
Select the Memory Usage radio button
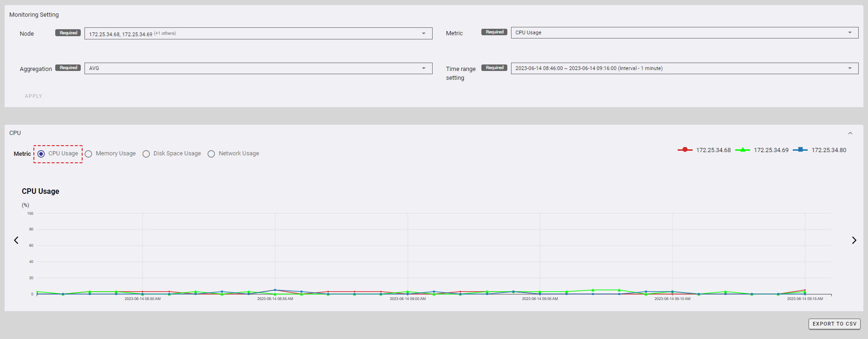click(x=89, y=154)
